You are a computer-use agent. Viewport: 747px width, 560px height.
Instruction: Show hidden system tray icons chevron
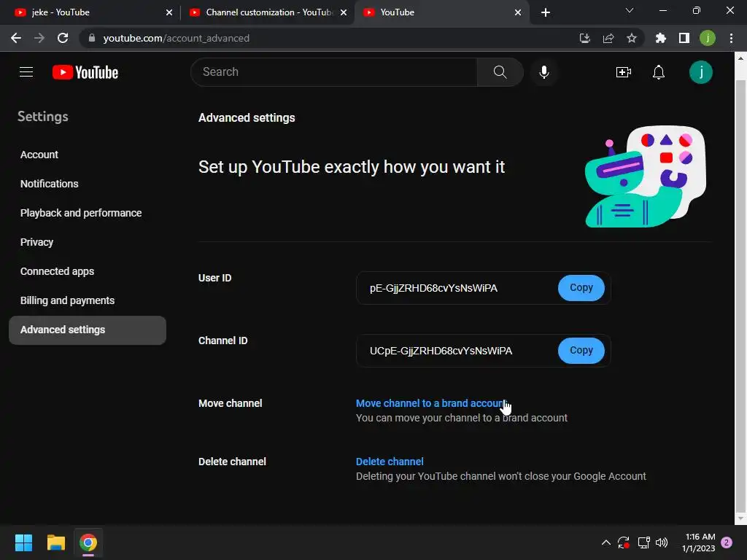(606, 542)
